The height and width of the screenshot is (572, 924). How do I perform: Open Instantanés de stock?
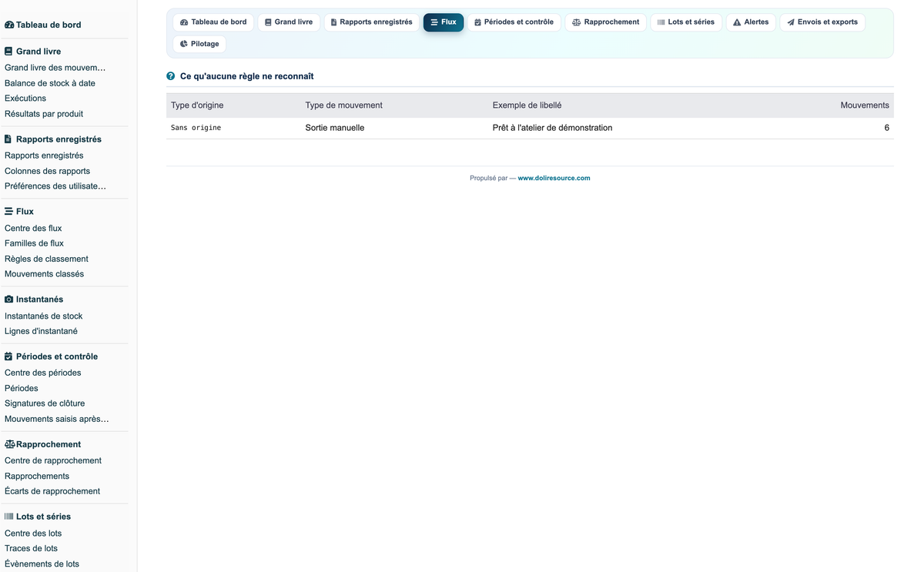pos(43,316)
